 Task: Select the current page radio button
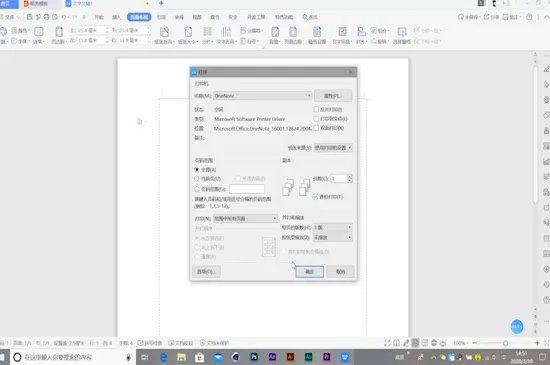197,178
